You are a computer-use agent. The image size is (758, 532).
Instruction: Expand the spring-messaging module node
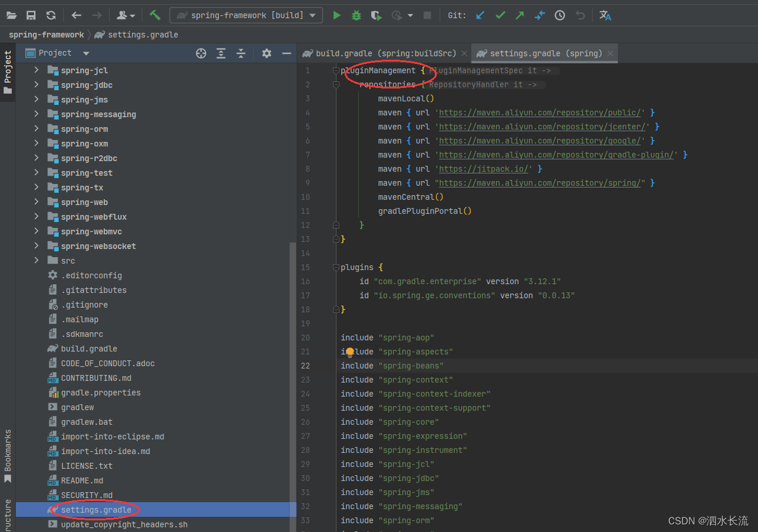click(36, 114)
